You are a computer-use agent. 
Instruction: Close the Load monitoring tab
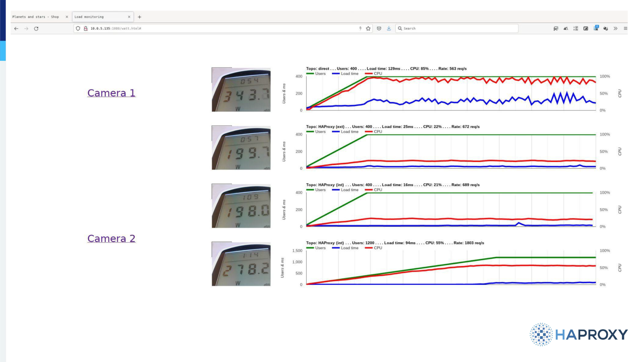tap(129, 17)
